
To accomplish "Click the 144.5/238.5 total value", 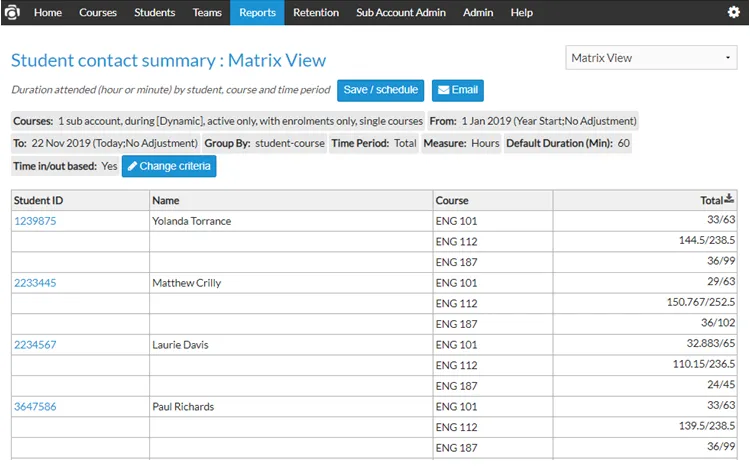I will tap(707, 240).
